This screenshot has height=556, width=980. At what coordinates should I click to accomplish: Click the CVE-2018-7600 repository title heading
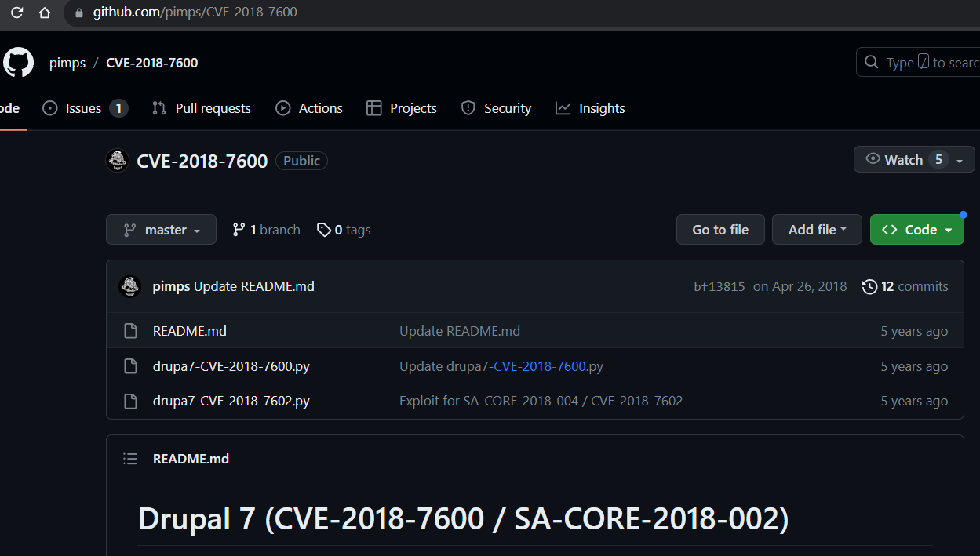click(x=202, y=161)
